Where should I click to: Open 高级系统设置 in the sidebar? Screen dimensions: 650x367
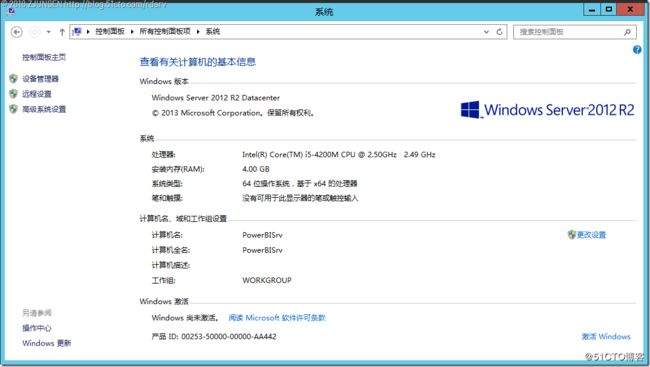44,109
